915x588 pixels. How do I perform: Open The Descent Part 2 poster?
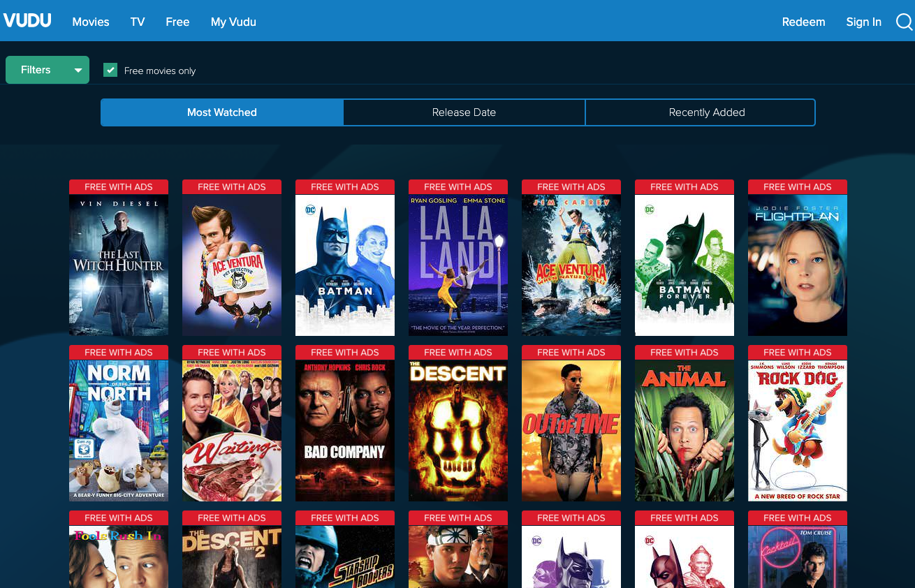click(x=232, y=557)
